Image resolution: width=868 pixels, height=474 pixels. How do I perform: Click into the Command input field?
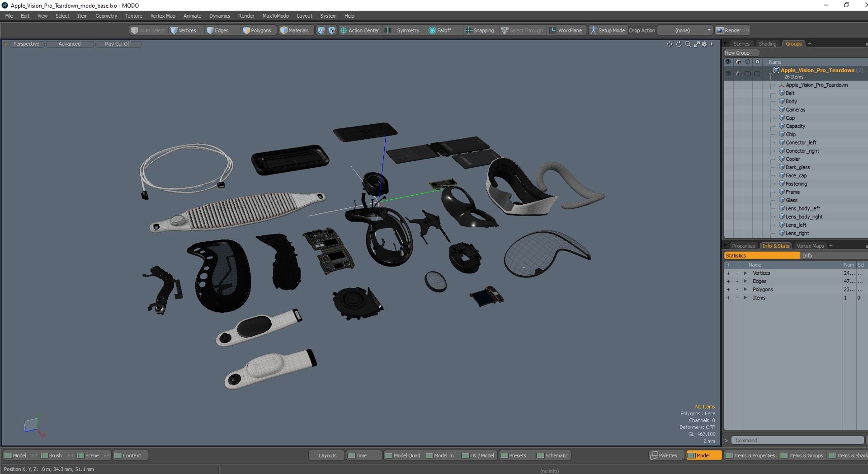coord(797,441)
